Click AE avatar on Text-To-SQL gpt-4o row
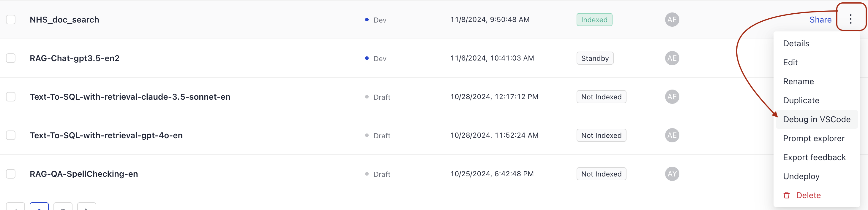The height and width of the screenshot is (210, 868). point(672,135)
